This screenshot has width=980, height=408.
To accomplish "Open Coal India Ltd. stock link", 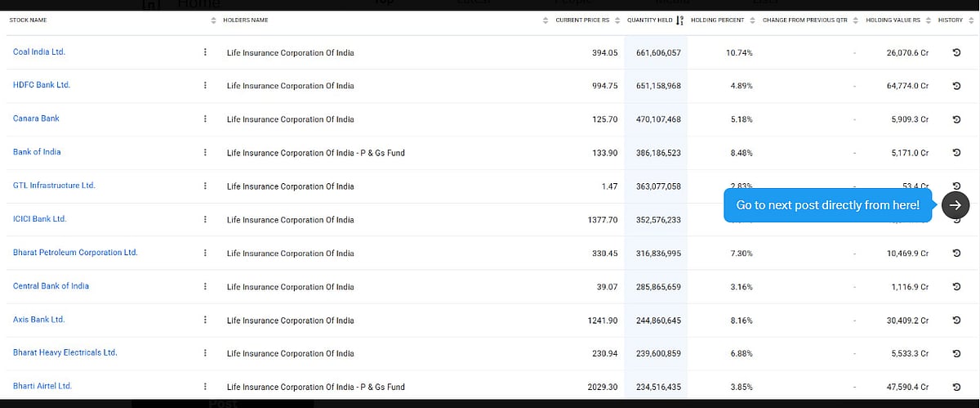I will (x=38, y=52).
